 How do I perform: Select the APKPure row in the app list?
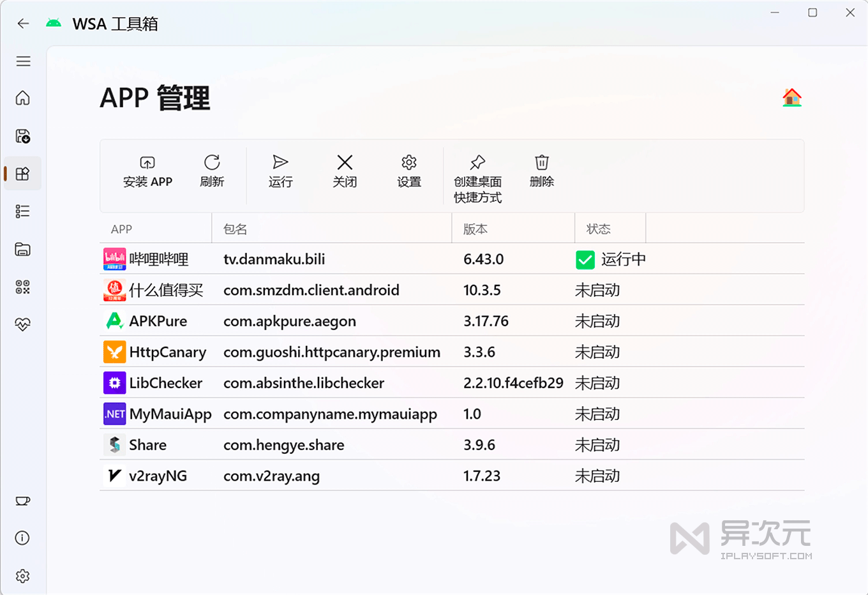point(319,321)
